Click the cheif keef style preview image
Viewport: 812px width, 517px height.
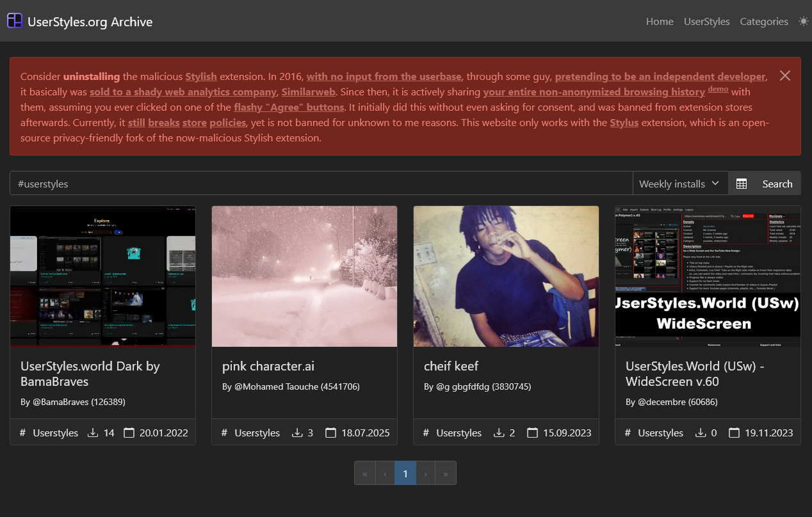tap(506, 276)
